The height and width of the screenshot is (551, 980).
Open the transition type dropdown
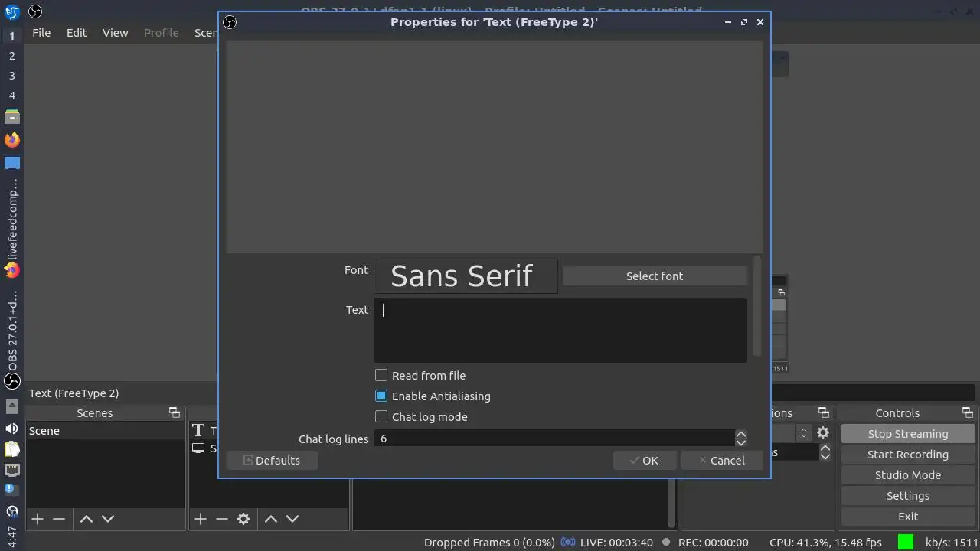[804, 432]
